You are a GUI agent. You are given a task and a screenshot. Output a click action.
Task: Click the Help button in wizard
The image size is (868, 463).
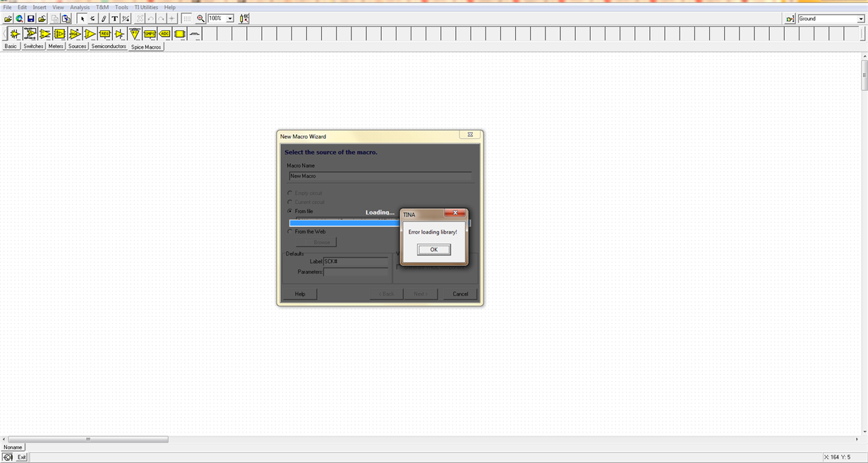coord(300,294)
